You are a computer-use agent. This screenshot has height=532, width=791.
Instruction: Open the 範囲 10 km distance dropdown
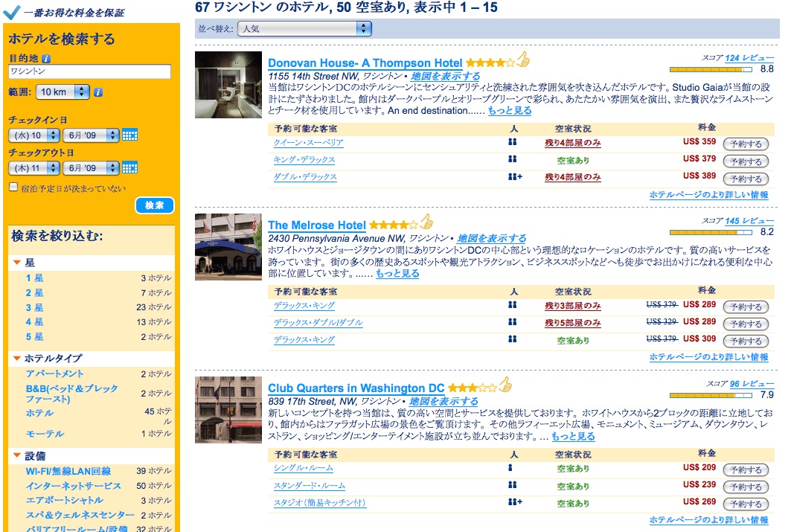point(63,92)
